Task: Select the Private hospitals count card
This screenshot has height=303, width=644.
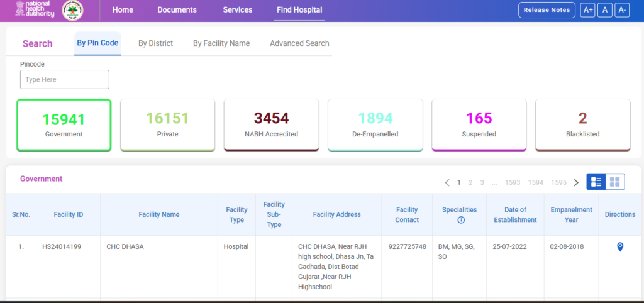Action: tap(168, 124)
